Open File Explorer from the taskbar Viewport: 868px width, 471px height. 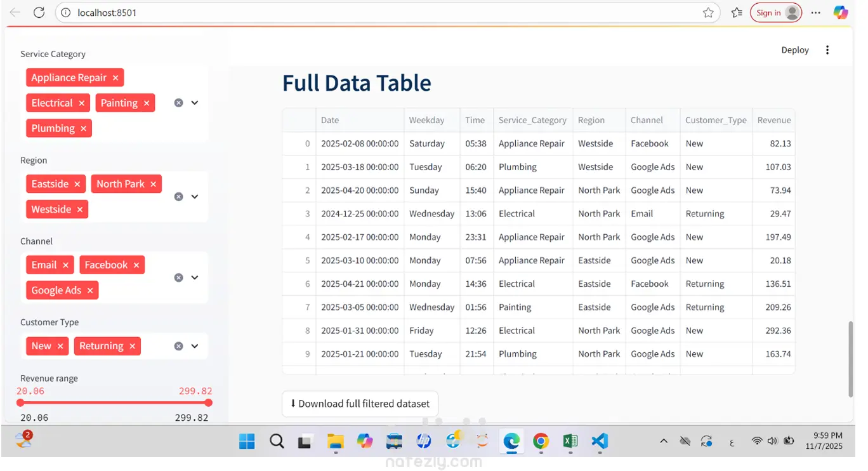[335, 441]
